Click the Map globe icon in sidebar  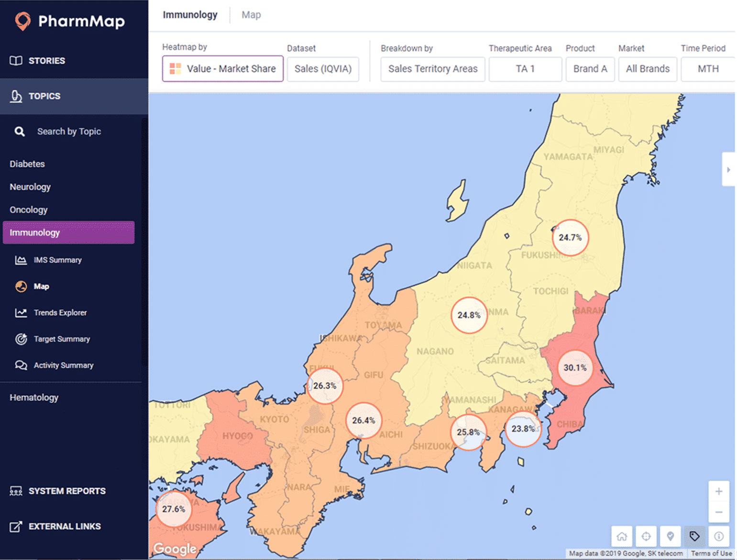tap(21, 286)
